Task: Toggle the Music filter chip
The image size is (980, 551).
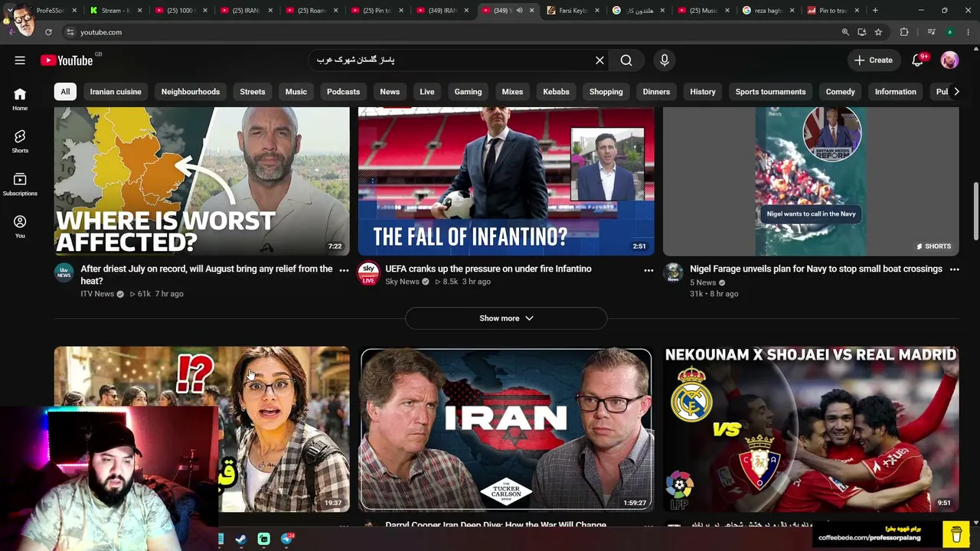Action: (296, 92)
